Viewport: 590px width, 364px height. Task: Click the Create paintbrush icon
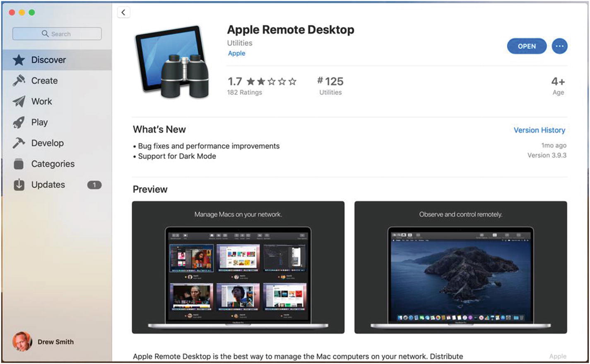coord(19,81)
